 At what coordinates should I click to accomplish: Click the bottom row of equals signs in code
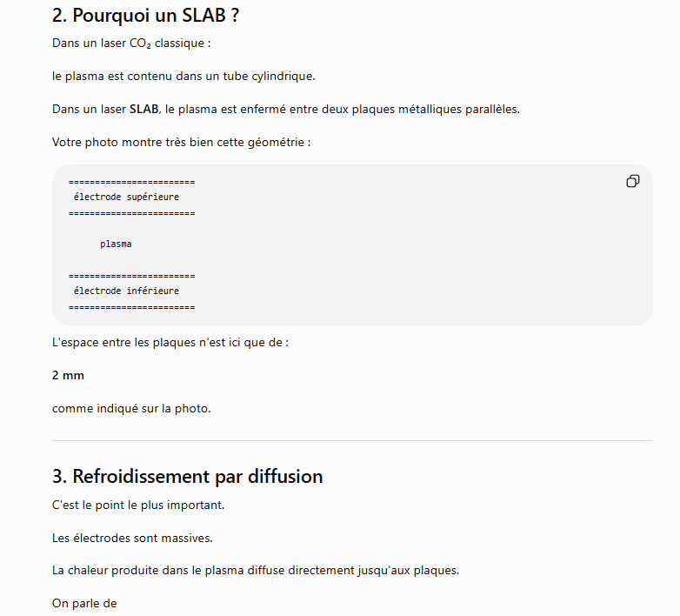tap(132, 307)
